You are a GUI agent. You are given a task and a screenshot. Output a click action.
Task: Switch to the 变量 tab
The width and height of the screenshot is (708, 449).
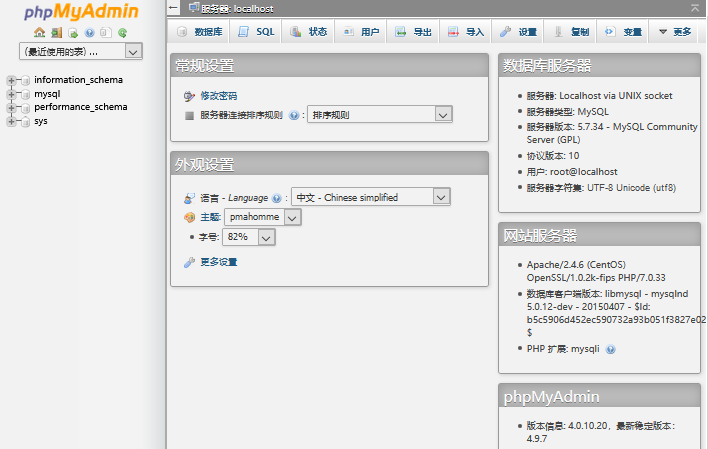point(623,32)
